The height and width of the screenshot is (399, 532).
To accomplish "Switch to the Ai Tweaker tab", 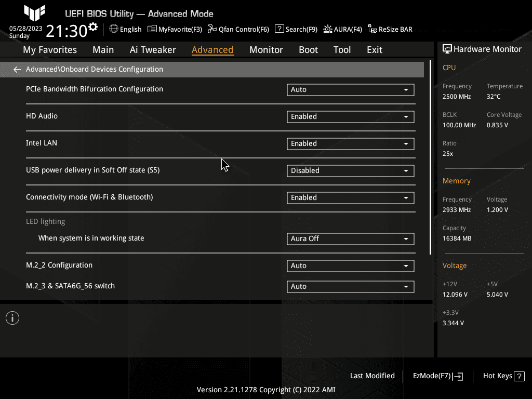I will (153, 50).
